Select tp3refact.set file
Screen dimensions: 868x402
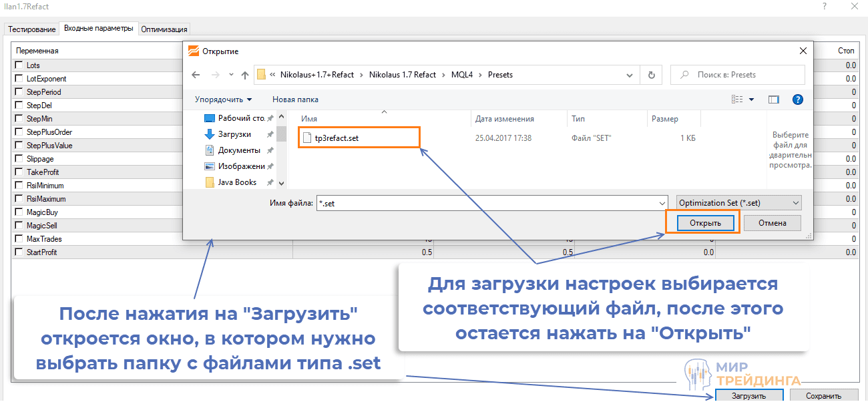[x=337, y=138]
